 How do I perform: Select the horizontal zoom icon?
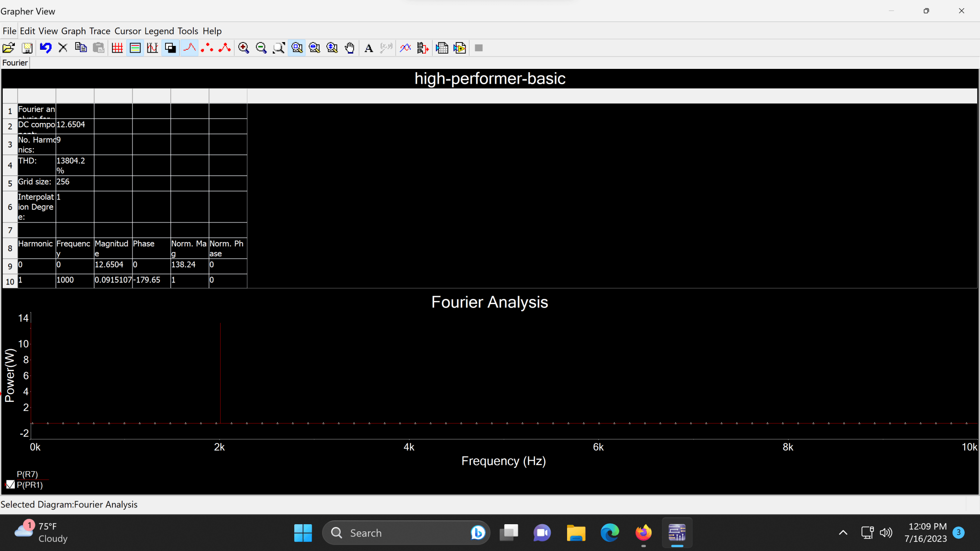click(x=314, y=48)
